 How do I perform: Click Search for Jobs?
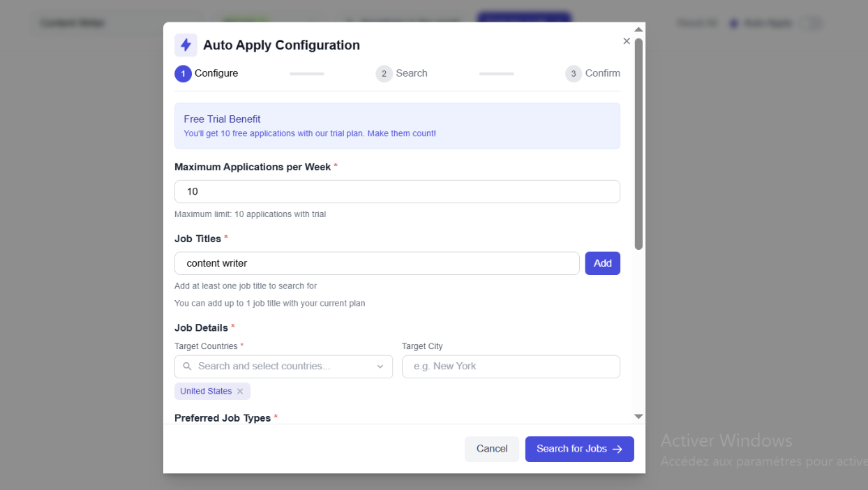(x=579, y=449)
